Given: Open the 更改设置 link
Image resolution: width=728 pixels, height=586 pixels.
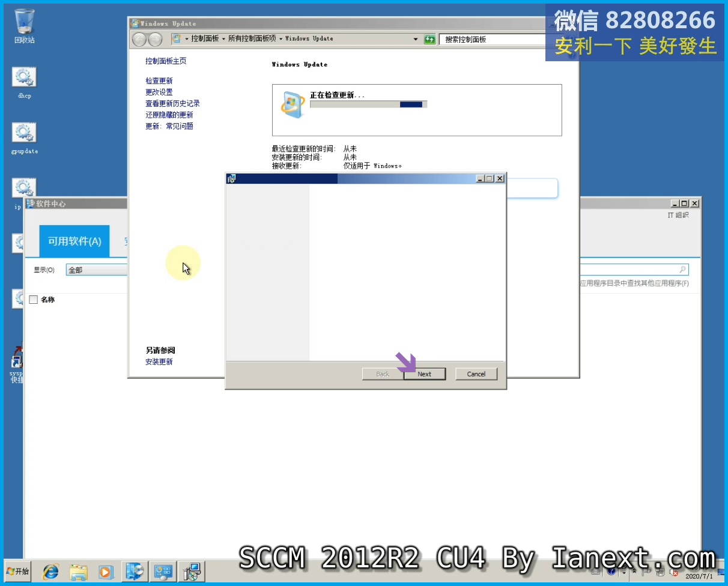Looking at the screenshot, I should click(159, 92).
